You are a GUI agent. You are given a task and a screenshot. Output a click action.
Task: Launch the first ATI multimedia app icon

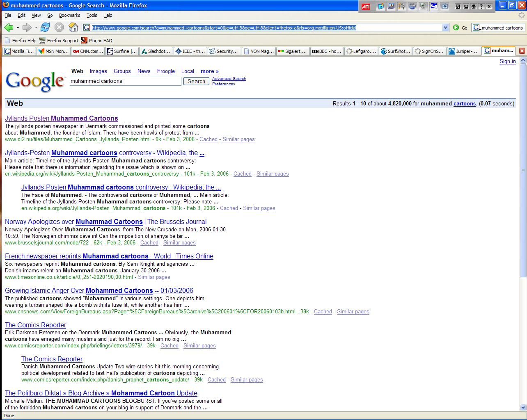(381, 6)
